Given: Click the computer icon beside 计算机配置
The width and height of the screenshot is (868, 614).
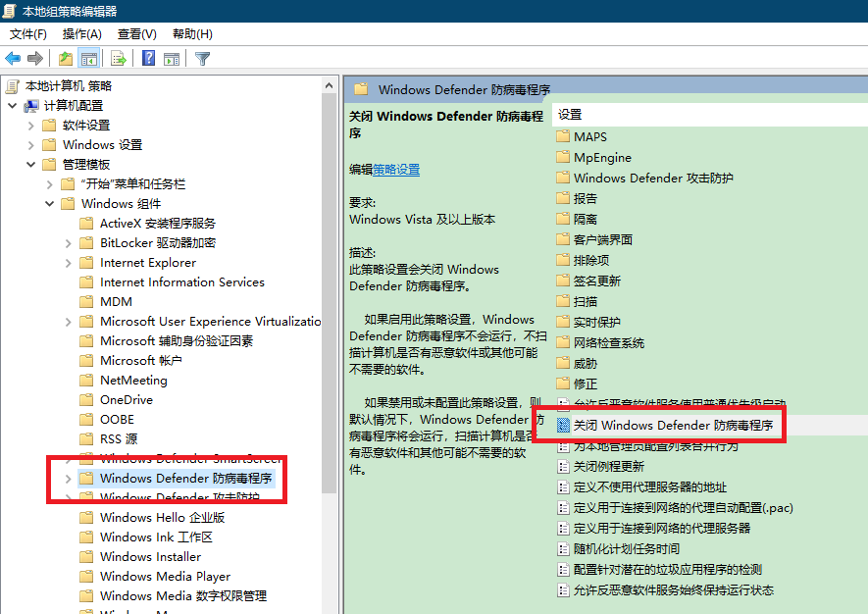Looking at the screenshot, I should pos(31,106).
